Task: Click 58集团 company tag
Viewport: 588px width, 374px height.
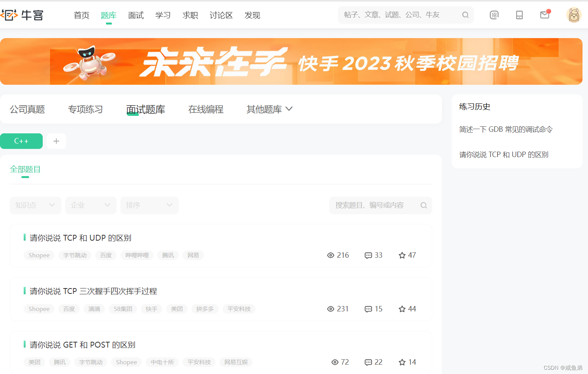Action: (x=123, y=309)
